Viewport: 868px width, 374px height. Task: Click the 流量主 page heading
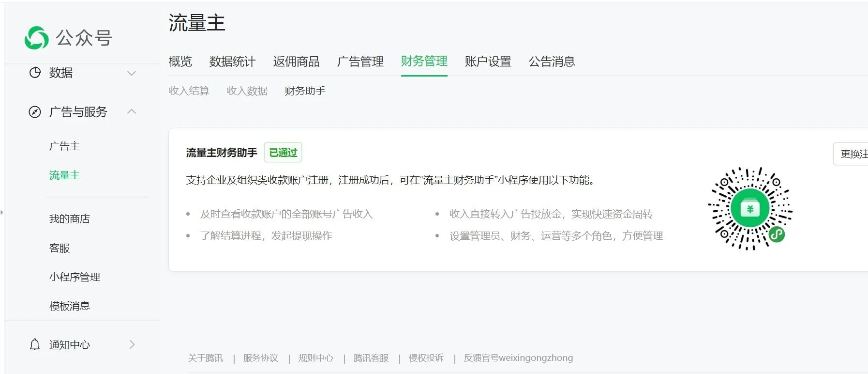coord(197,23)
